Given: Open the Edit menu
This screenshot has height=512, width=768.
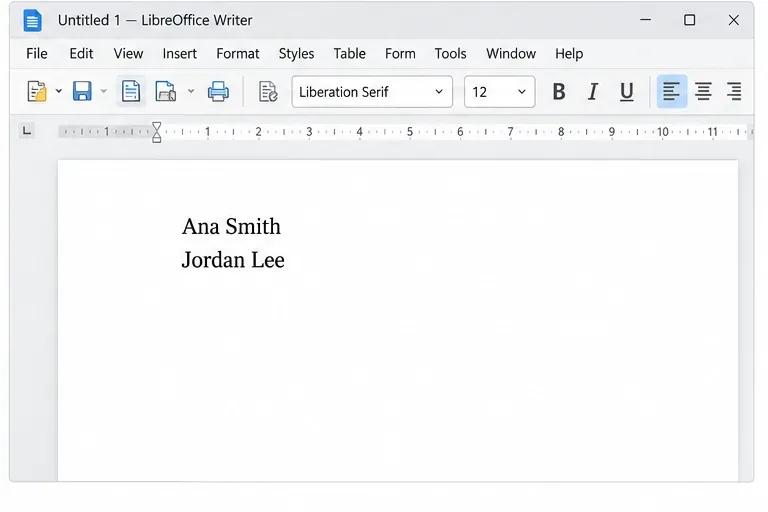Looking at the screenshot, I should [x=81, y=53].
